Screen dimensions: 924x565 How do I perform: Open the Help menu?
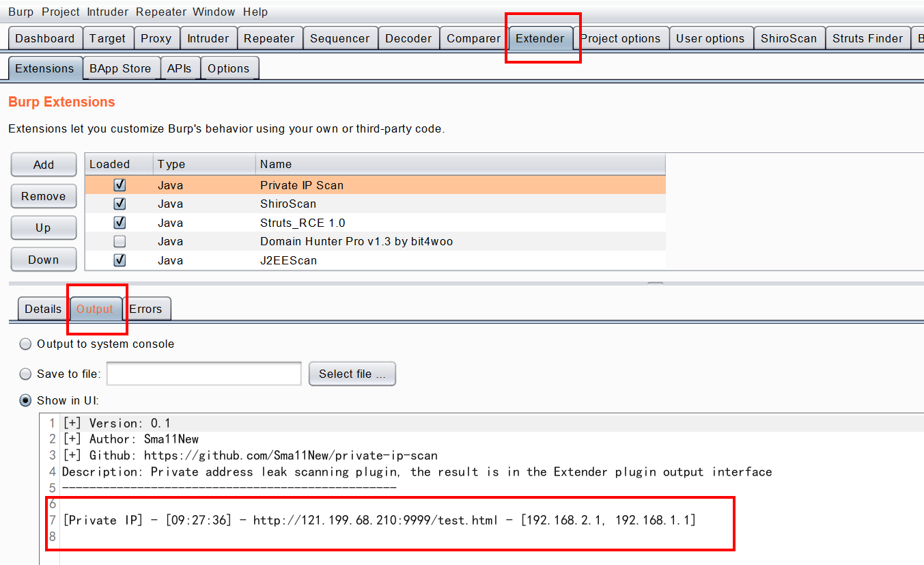pos(255,12)
